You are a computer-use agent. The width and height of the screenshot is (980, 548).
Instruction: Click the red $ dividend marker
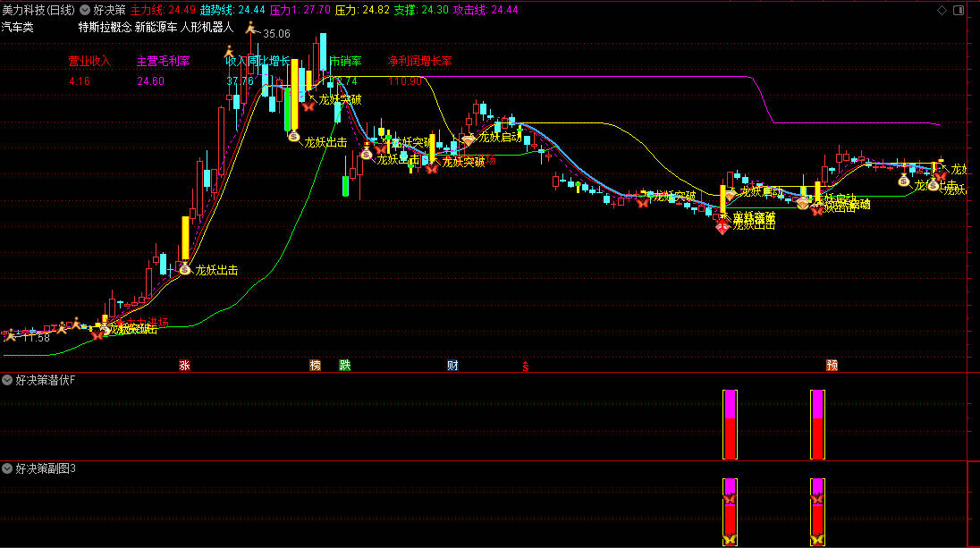[526, 367]
